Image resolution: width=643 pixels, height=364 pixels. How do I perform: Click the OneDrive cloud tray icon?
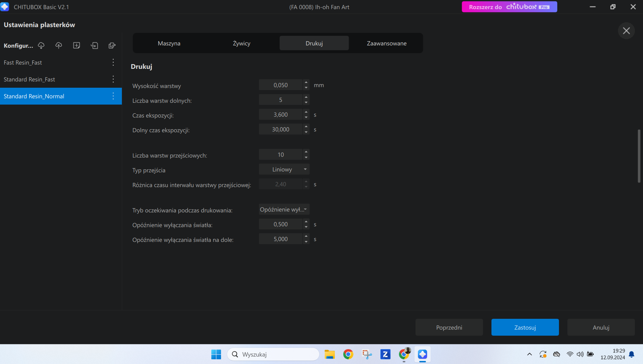(557, 354)
